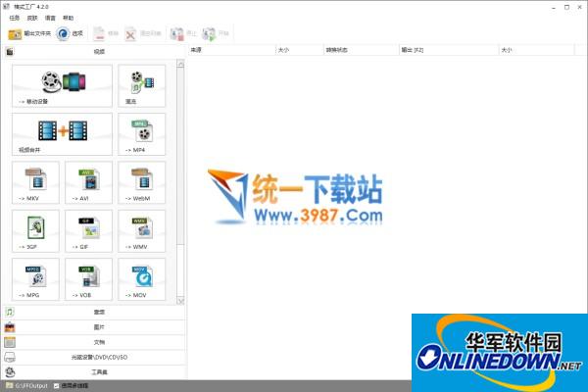Choose the MKV output format
The width and height of the screenshot is (588, 392).
click(x=36, y=182)
